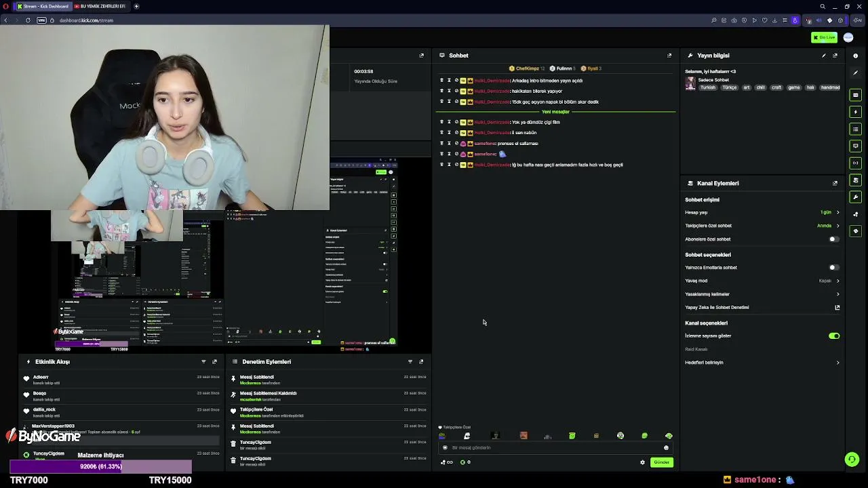Open the profile avatar at top right

click(848, 37)
